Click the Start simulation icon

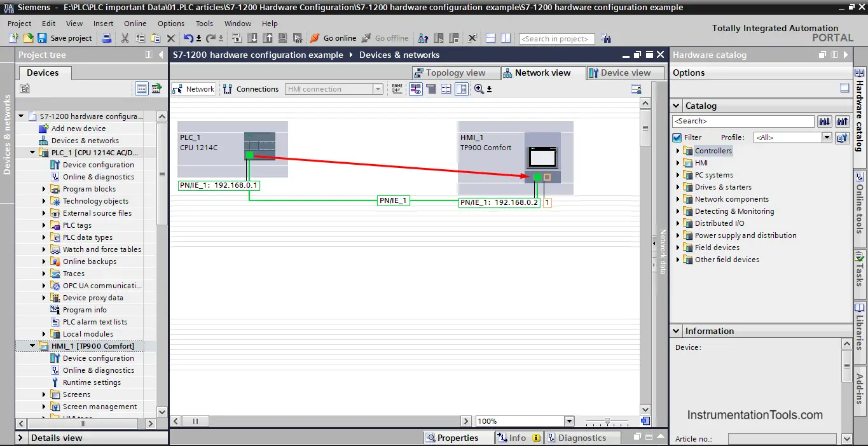[x=282, y=38]
